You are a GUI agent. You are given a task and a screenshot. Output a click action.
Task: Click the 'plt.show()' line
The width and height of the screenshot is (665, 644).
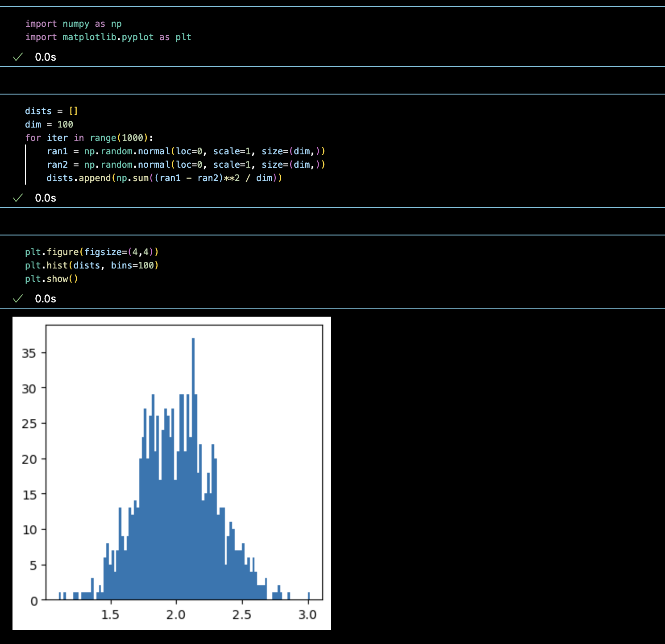click(52, 279)
